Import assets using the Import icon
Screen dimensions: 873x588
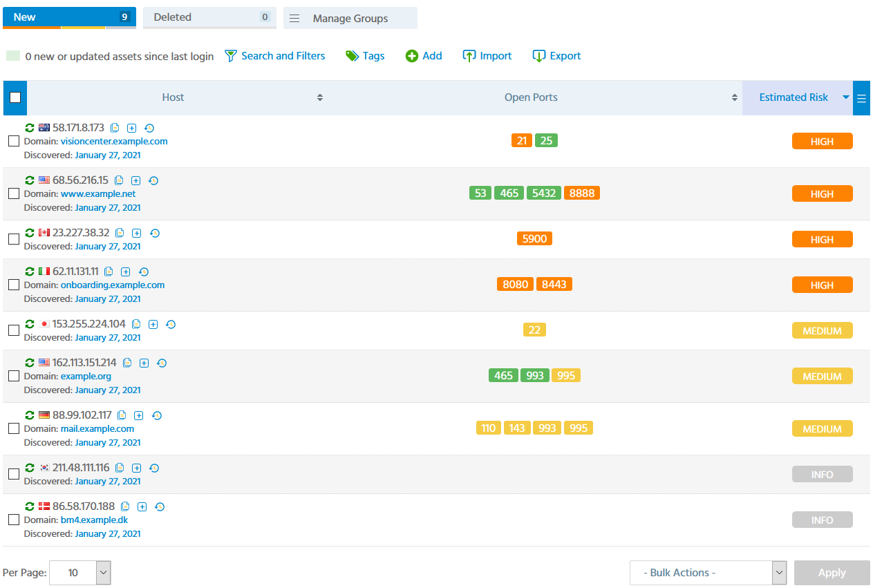coord(487,56)
